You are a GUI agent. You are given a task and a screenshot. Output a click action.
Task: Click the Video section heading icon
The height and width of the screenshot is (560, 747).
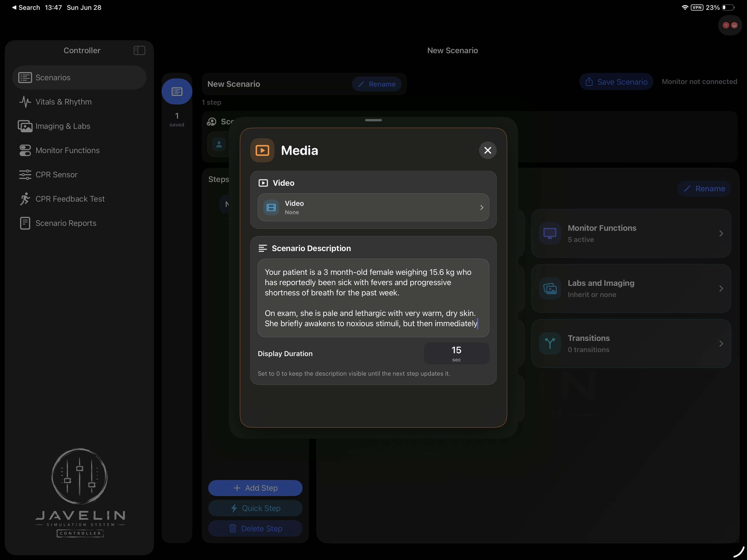tap(263, 183)
